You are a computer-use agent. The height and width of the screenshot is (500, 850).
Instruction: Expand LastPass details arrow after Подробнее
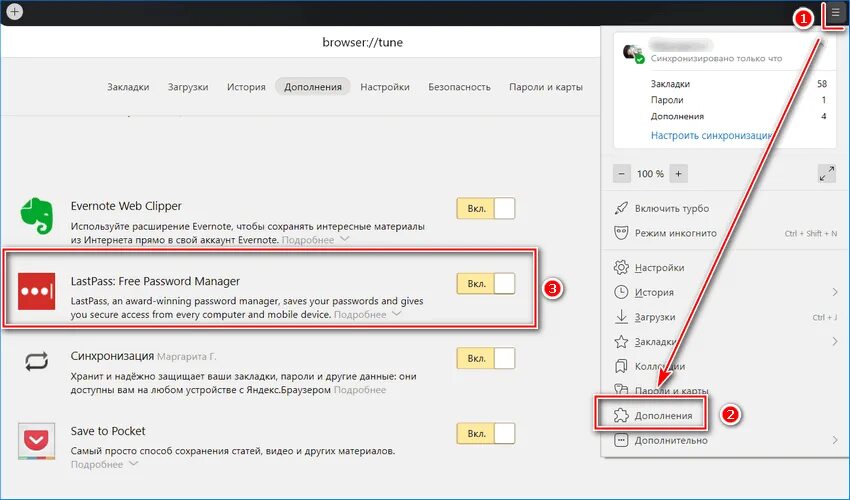(397, 313)
